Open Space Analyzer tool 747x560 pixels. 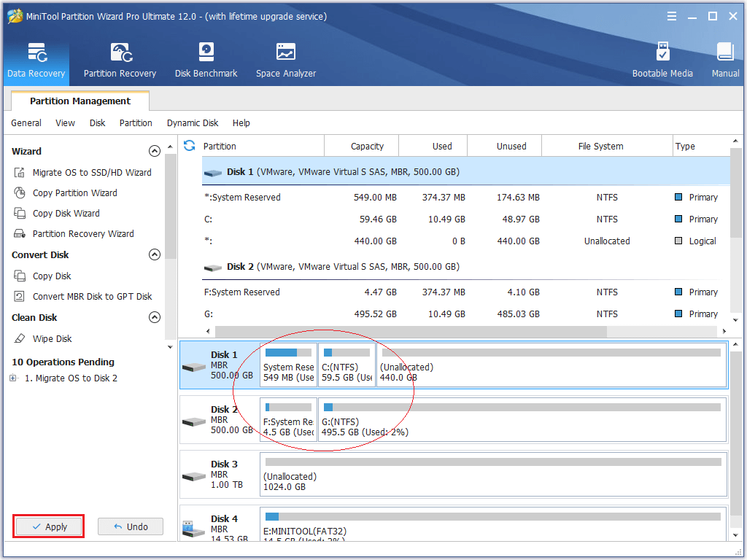pyautogui.click(x=286, y=60)
